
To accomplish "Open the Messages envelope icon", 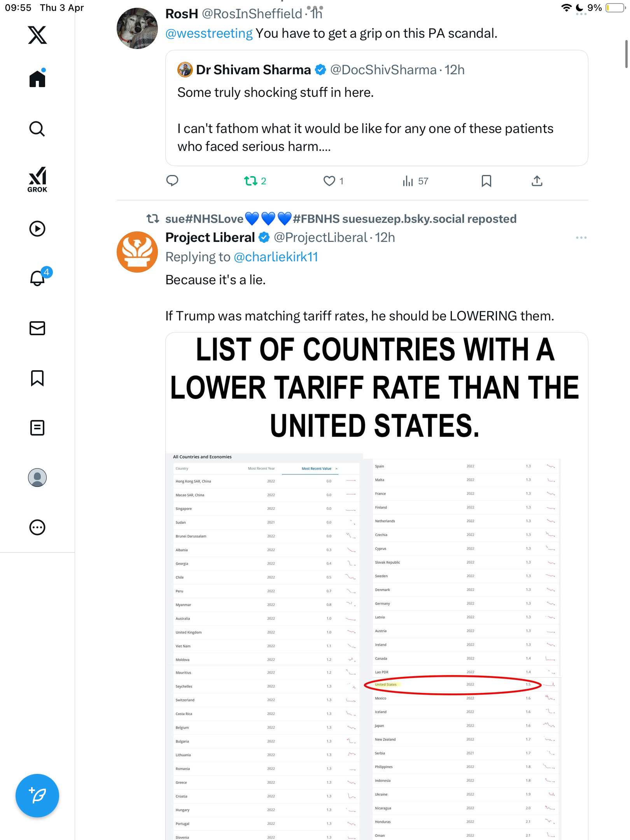I will coord(37,328).
